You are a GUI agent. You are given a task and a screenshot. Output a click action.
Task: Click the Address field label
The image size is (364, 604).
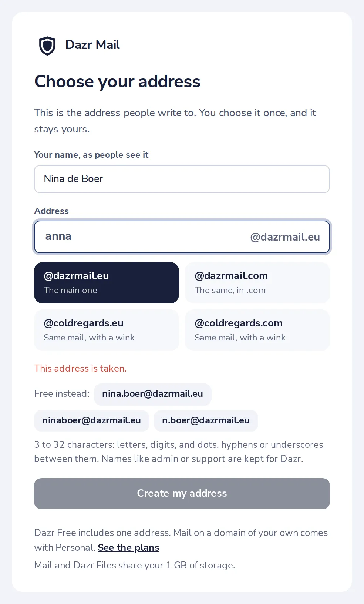click(51, 211)
